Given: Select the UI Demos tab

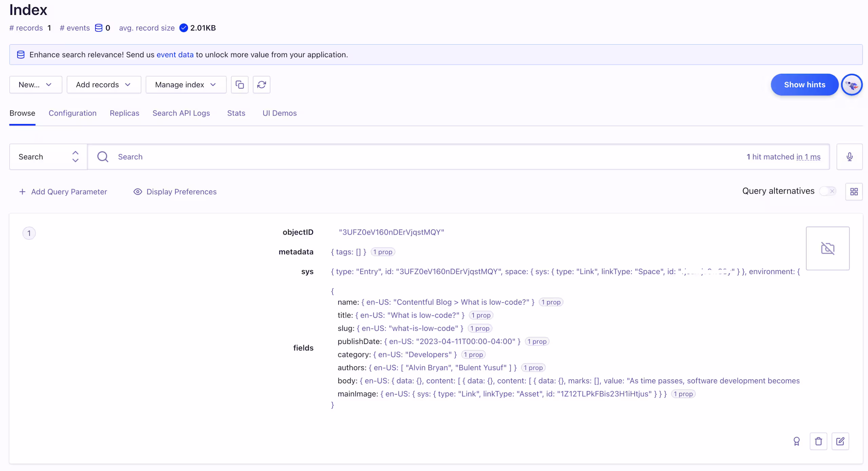Looking at the screenshot, I should [x=279, y=113].
